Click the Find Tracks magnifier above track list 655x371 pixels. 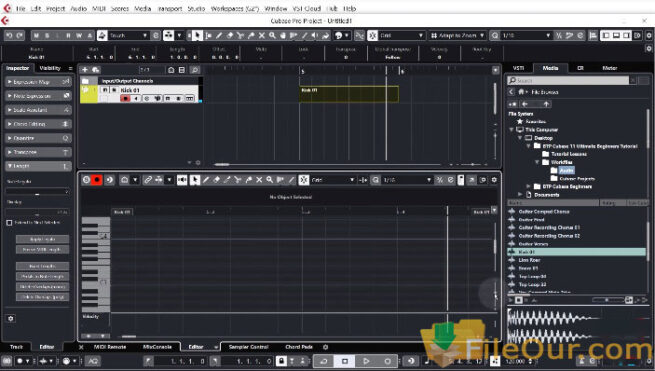tap(195, 70)
